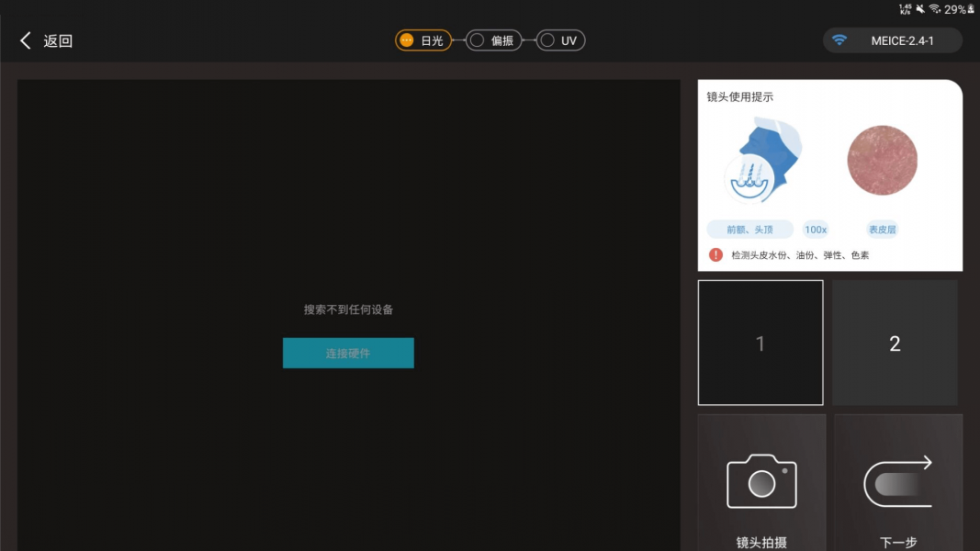Click the pink skin sample circle image
The image size is (980, 551).
tap(882, 161)
